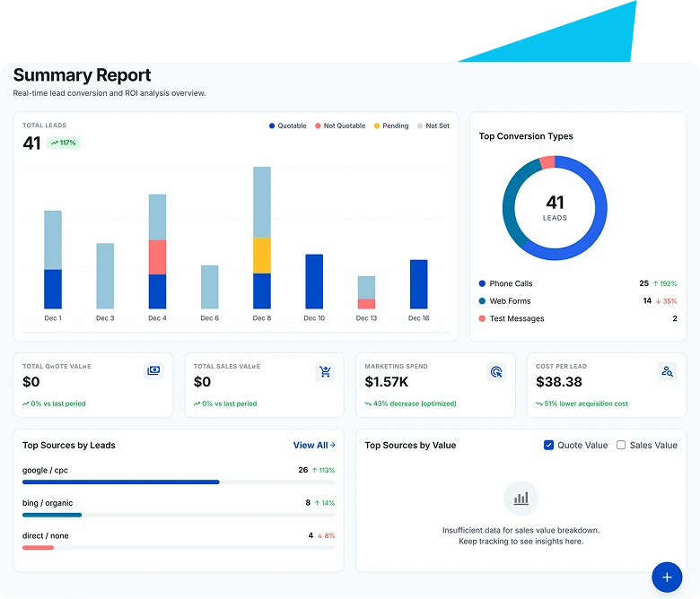Uncheck the Quote Value checkbox

[x=548, y=445]
